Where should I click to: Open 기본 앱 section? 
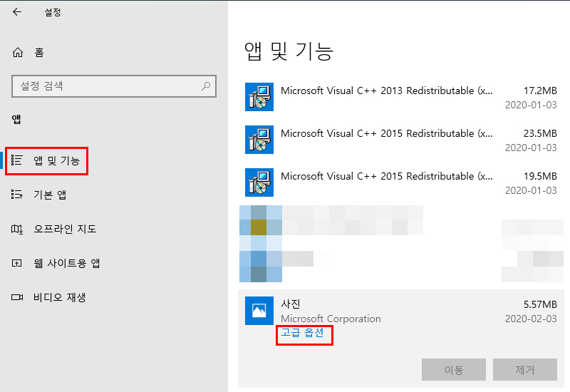pos(50,195)
